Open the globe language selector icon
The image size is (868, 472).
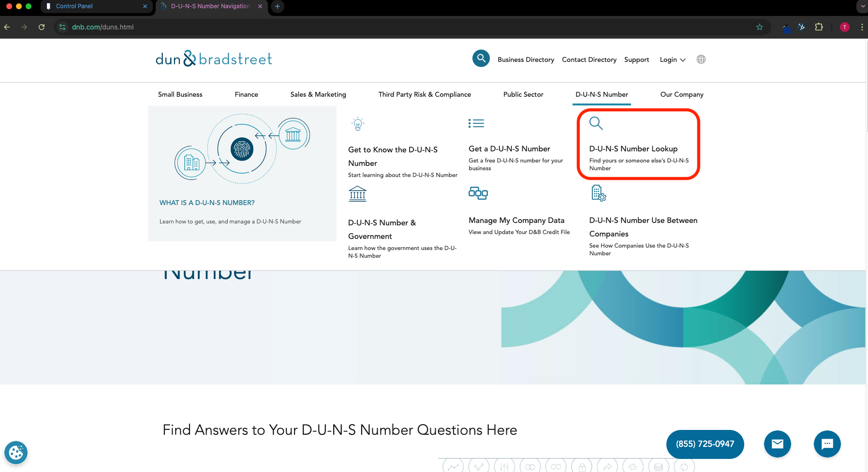tap(701, 59)
